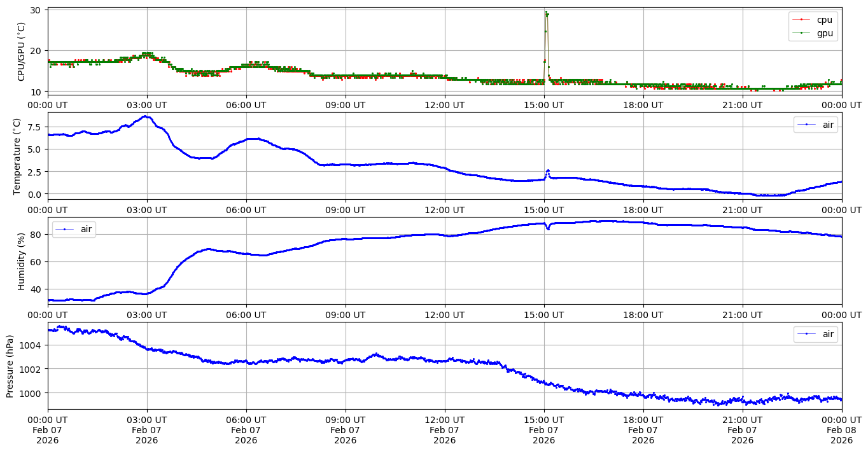
Task: Click the 12:00 UT Feb 07 bottom tick label
Action: [x=444, y=430]
